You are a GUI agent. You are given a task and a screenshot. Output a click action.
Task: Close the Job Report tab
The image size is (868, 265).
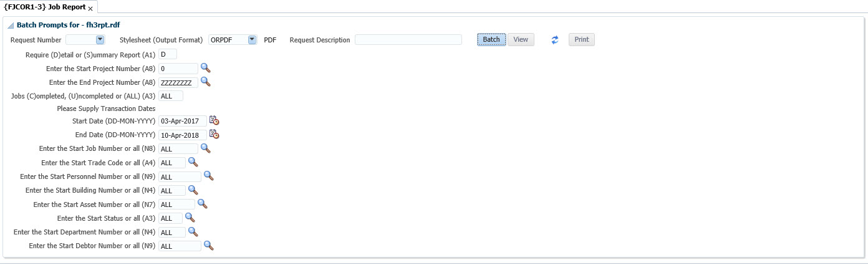pos(90,9)
